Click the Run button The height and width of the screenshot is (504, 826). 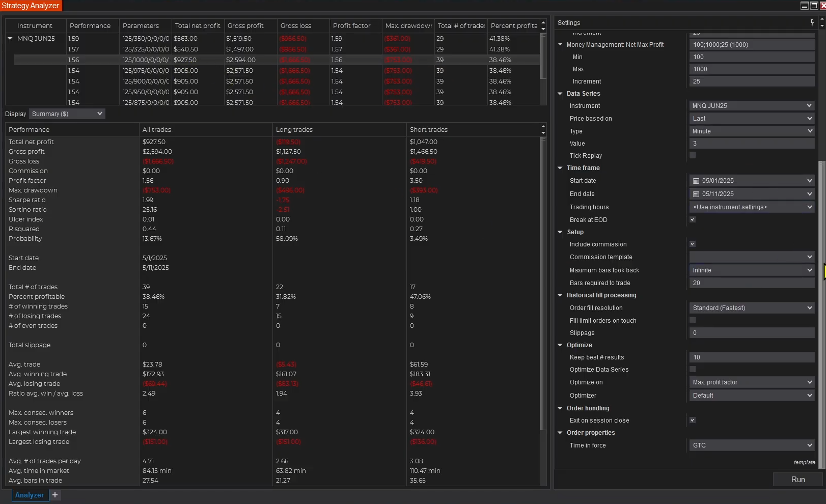[x=797, y=480]
